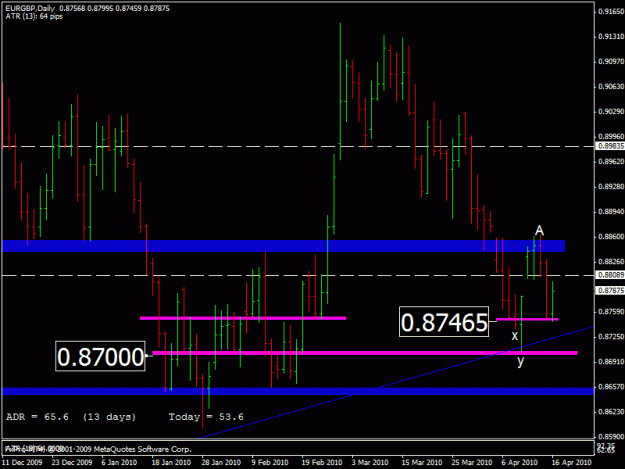Click the 6 Jan 2010 date label

119,462
